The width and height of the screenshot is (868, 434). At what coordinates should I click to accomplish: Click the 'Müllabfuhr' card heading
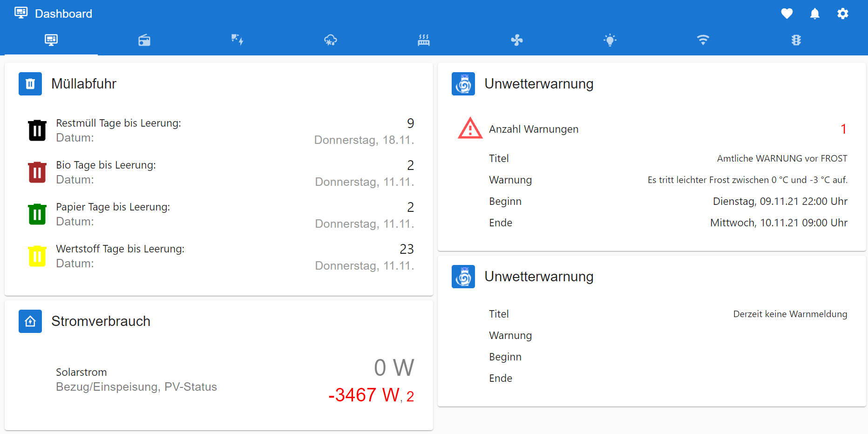(x=84, y=84)
